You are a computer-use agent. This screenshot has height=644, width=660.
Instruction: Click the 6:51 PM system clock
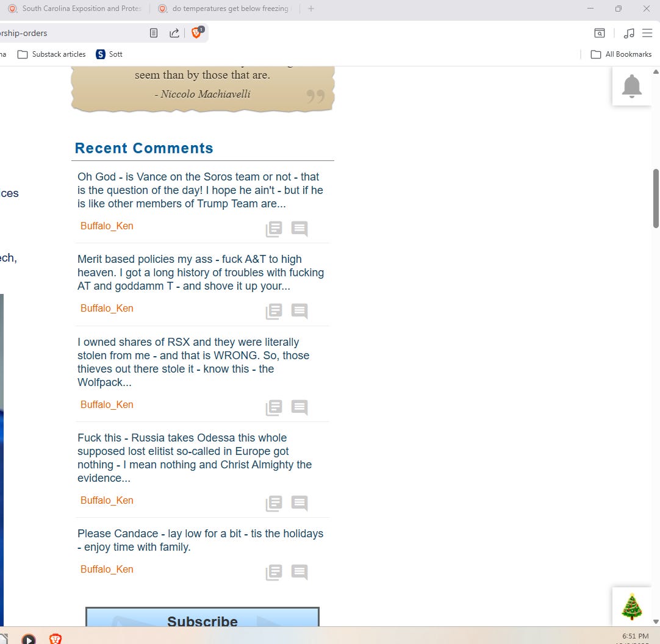click(635, 636)
